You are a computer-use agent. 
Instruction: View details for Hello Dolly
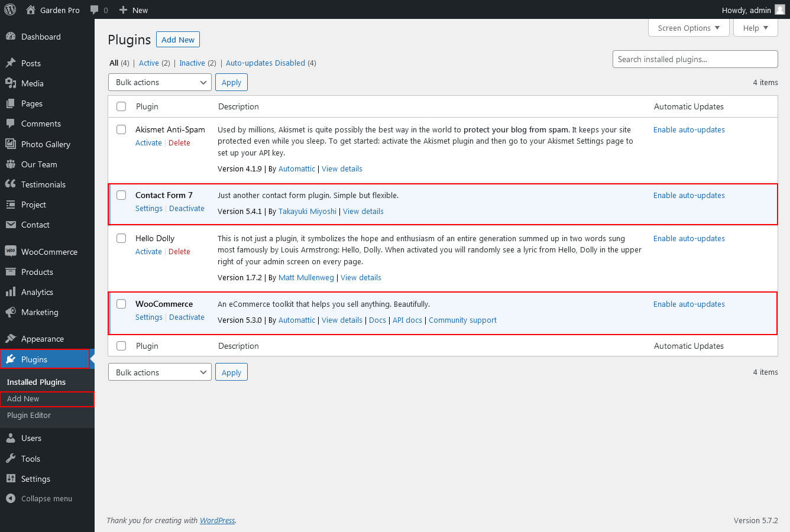point(361,277)
